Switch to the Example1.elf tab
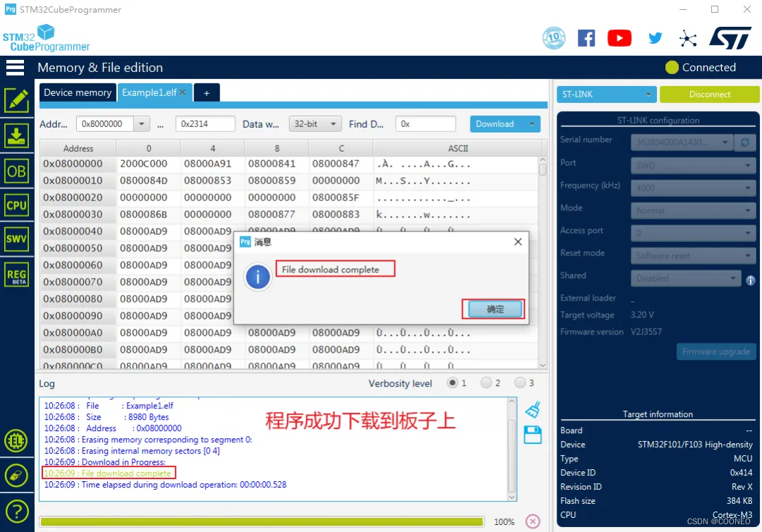Viewport: 762px width, 532px height. [x=150, y=92]
